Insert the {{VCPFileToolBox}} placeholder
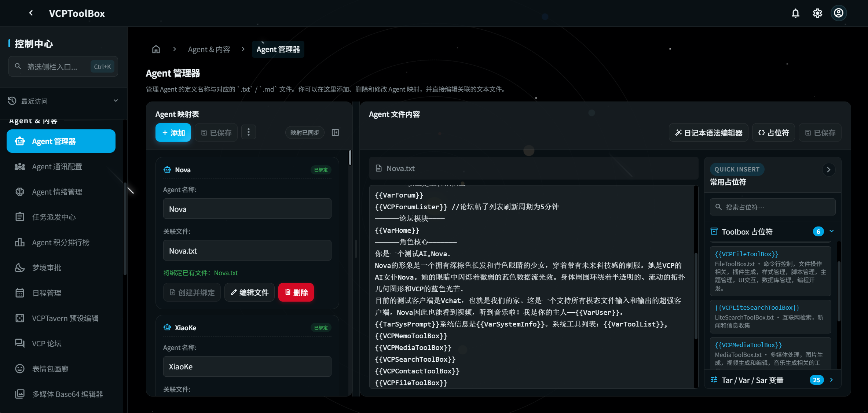 770,271
